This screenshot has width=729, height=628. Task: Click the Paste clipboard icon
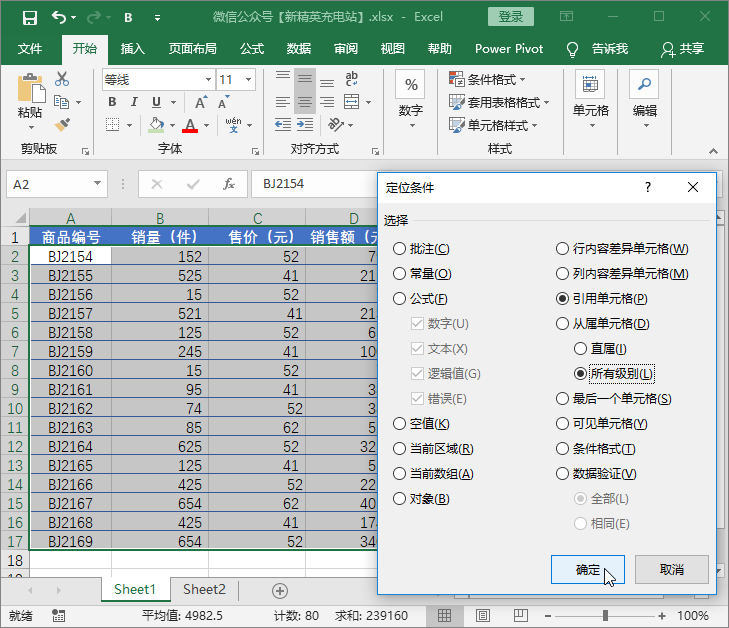[x=31, y=87]
